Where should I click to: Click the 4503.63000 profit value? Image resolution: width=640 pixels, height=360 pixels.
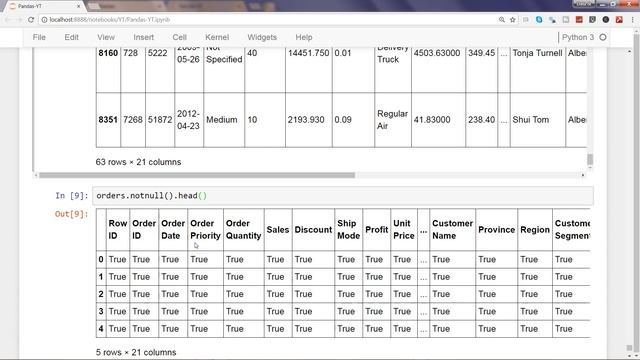click(437, 53)
